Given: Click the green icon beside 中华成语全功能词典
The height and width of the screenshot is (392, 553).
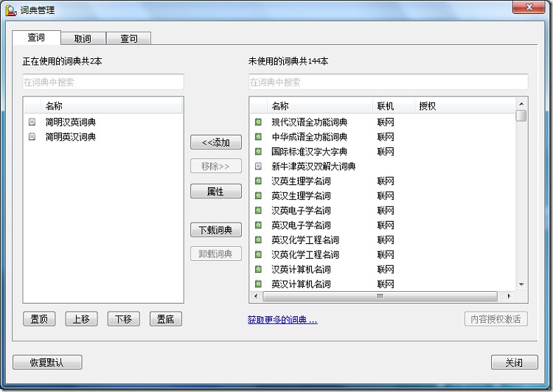Looking at the screenshot, I should pos(259,137).
